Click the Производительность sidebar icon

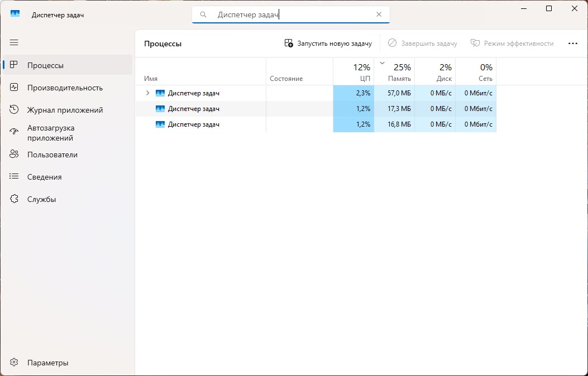pyautogui.click(x=14, y=88)
